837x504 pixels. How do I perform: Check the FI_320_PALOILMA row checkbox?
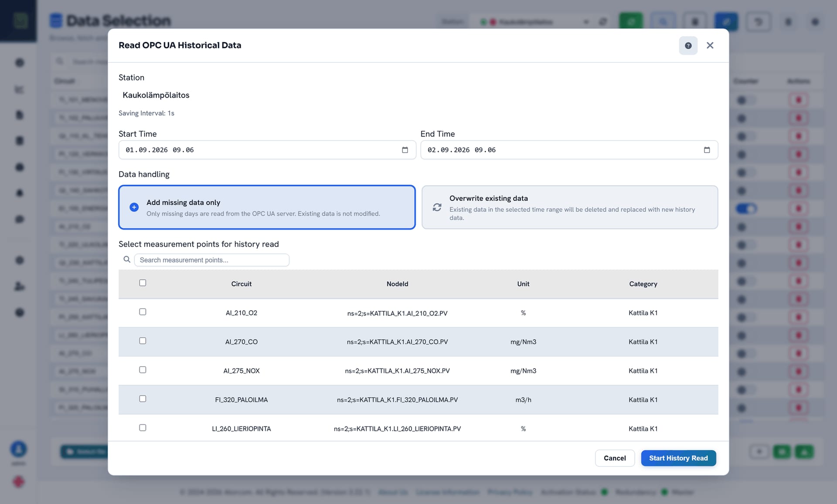143,399
